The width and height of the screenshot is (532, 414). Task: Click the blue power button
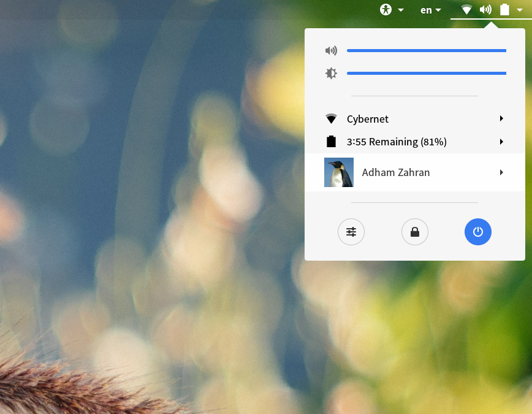tap(477, 232)
